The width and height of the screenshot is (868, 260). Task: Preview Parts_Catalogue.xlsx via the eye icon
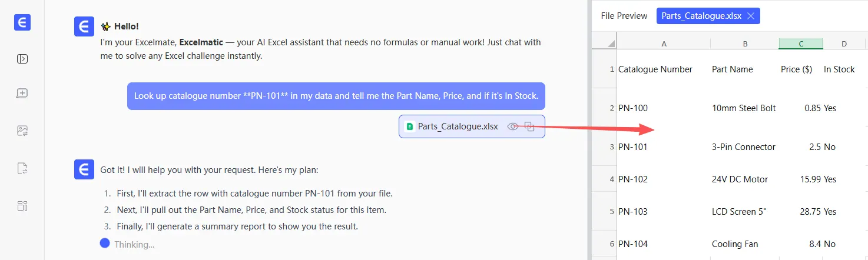[x=513, y=126]
